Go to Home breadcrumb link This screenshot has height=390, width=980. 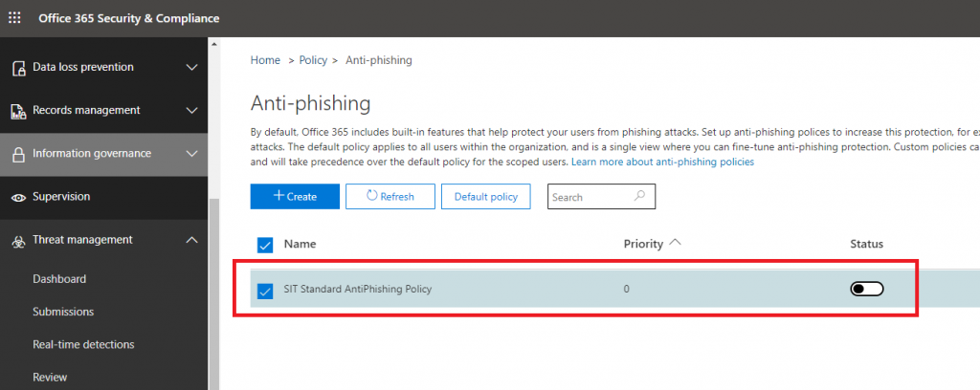(266, 60)
